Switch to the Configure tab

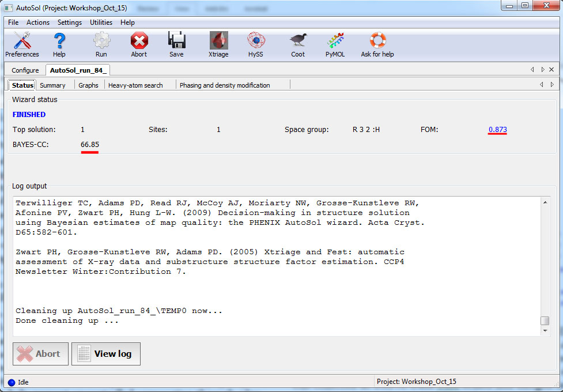pyautogui.click(x=25, y=70)
